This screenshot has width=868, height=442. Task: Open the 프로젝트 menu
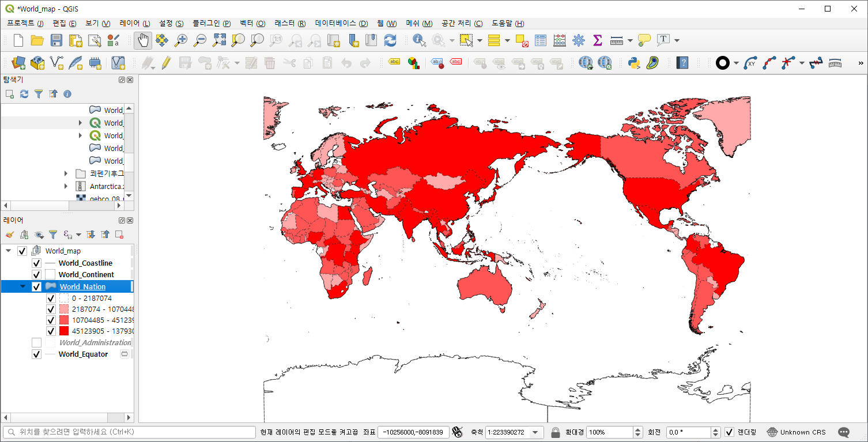pyautogui.click(x=25, y=24)
